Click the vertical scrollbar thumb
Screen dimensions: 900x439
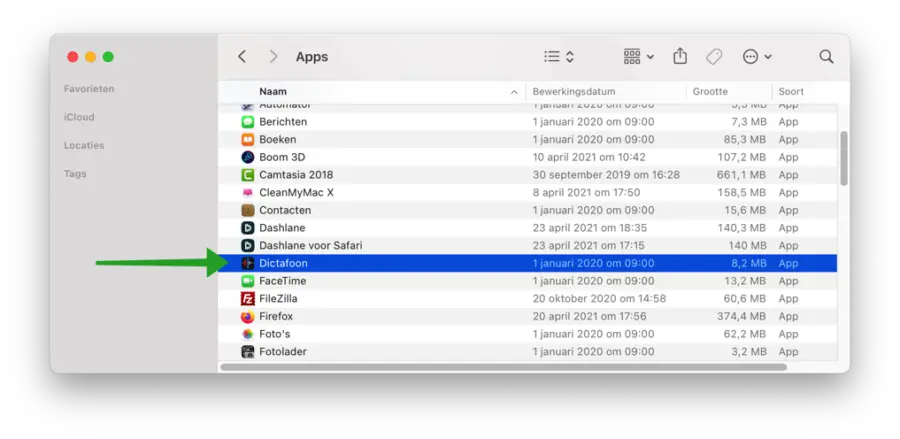843,158
